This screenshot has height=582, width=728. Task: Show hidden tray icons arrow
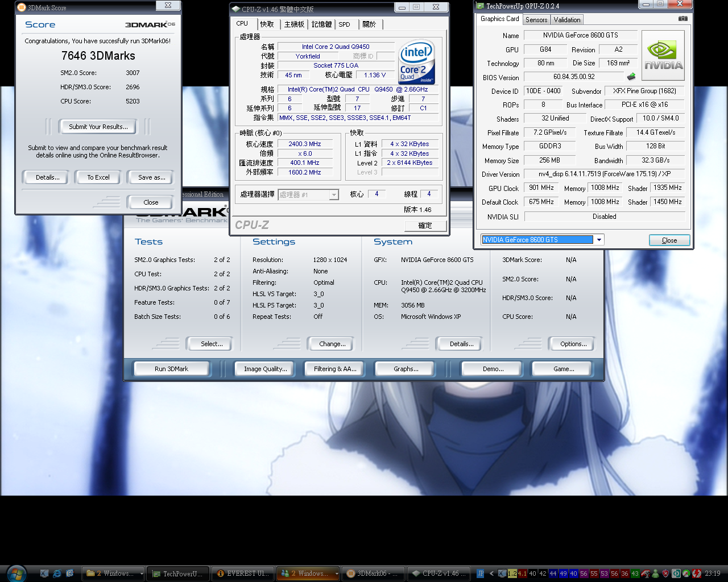coord(492,573)
